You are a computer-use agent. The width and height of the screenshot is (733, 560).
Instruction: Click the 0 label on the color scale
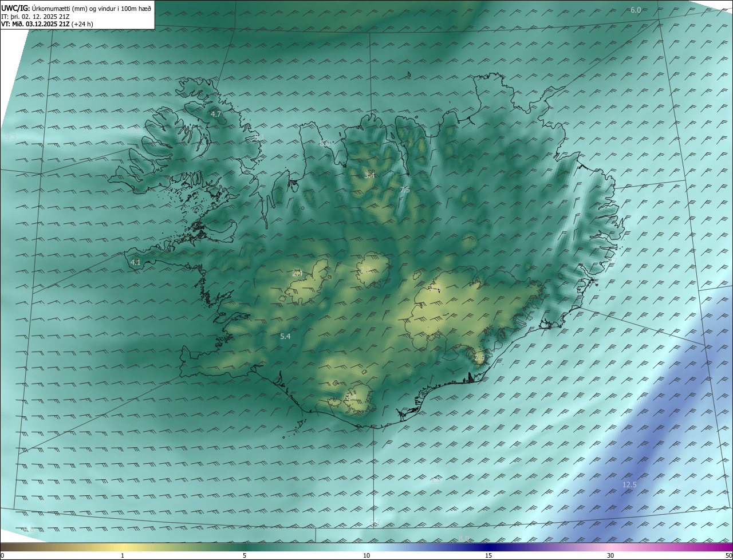pos(2,555)
